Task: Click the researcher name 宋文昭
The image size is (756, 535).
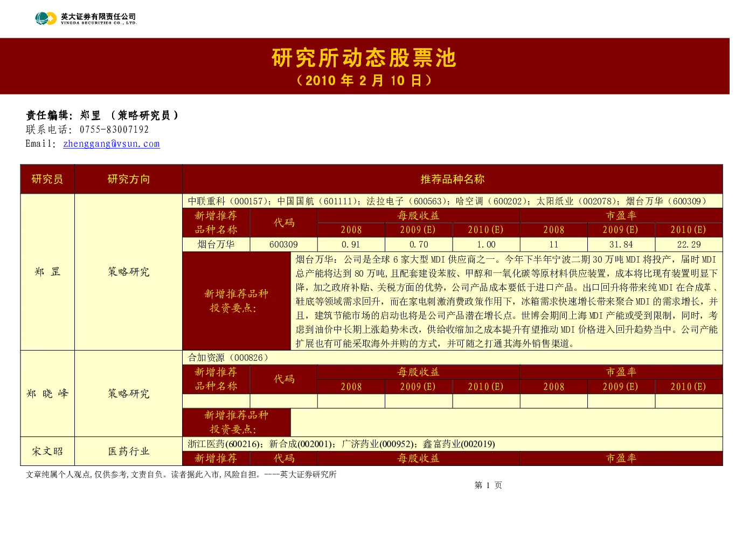Action: tap(47, 451)
